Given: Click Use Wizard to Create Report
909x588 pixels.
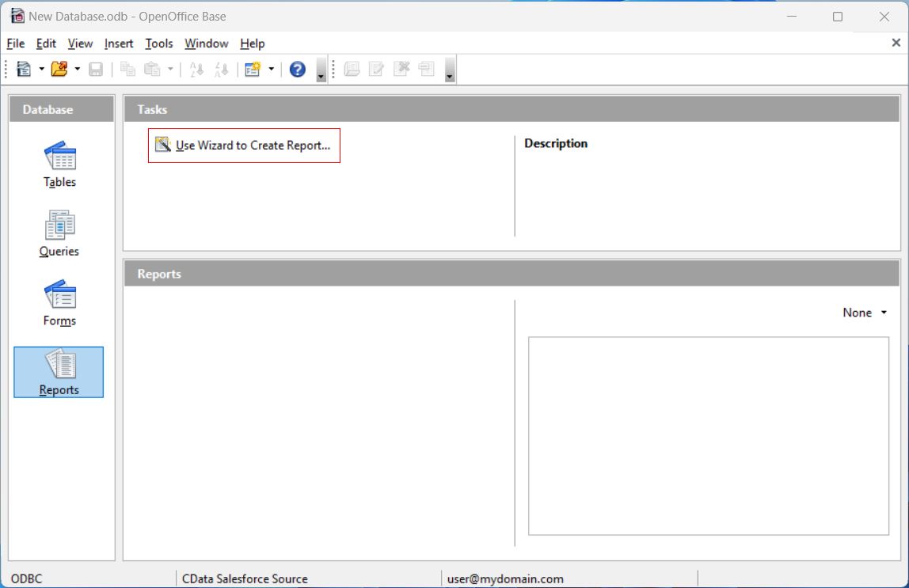Looking at the screenshot, I should 244,146.
